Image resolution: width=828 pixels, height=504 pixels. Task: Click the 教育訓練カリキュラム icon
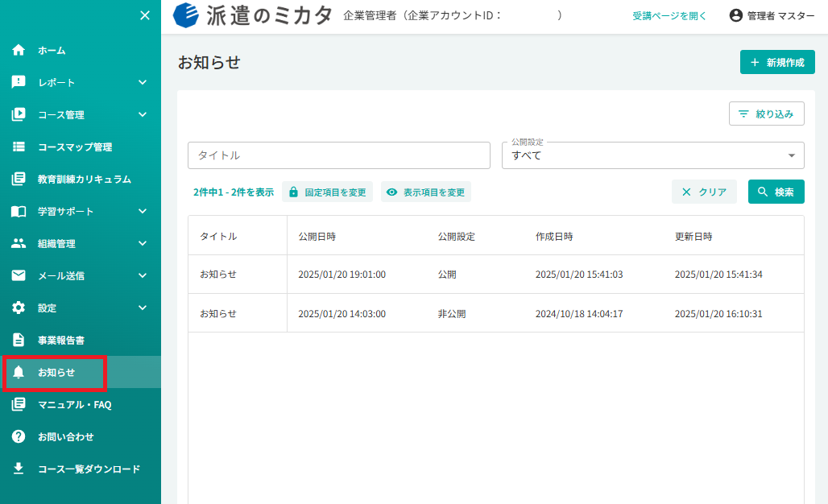tap(19, 179)
